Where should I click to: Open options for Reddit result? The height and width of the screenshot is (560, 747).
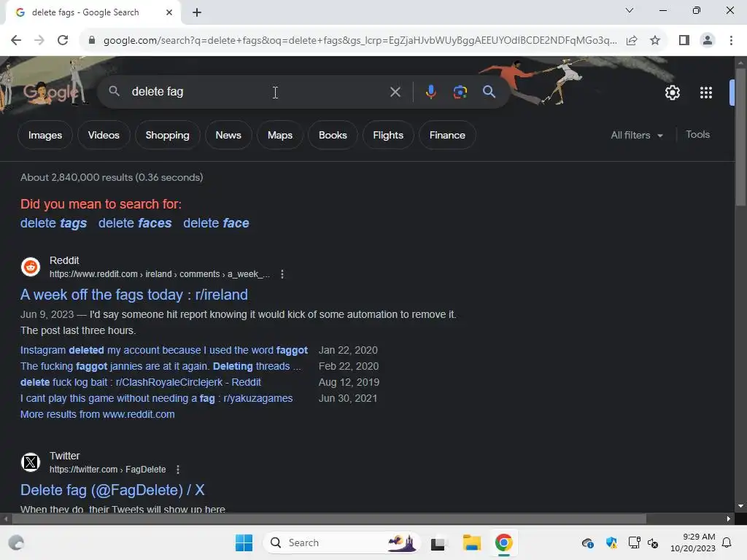point(282,274)
